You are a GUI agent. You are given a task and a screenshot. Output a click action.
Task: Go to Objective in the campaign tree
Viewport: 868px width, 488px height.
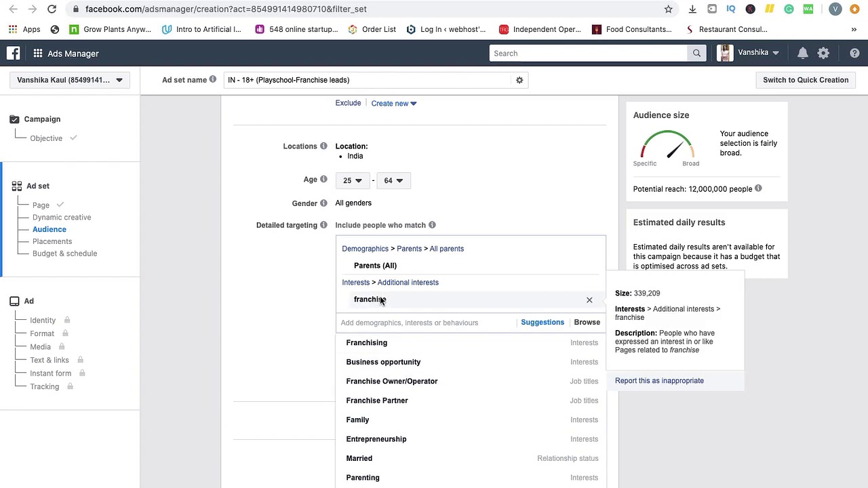point(46,138)
